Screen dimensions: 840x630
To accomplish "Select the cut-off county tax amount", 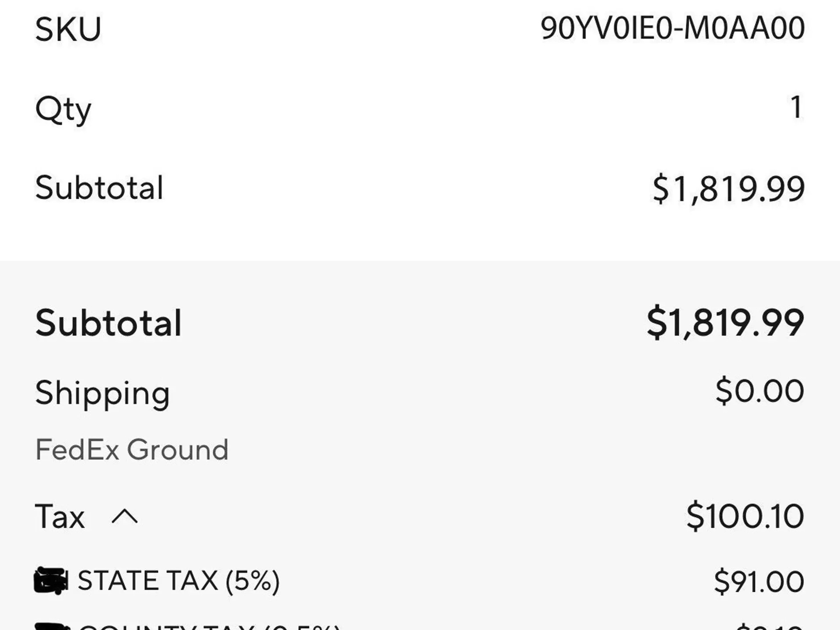I will [x=769, y=627].
